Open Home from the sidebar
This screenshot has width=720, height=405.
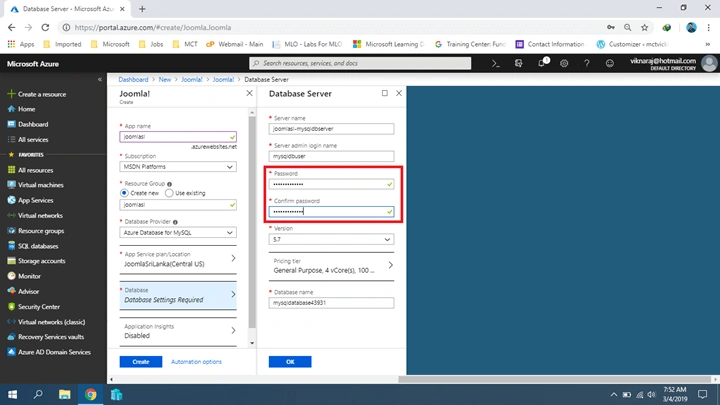tap(22, 109)
